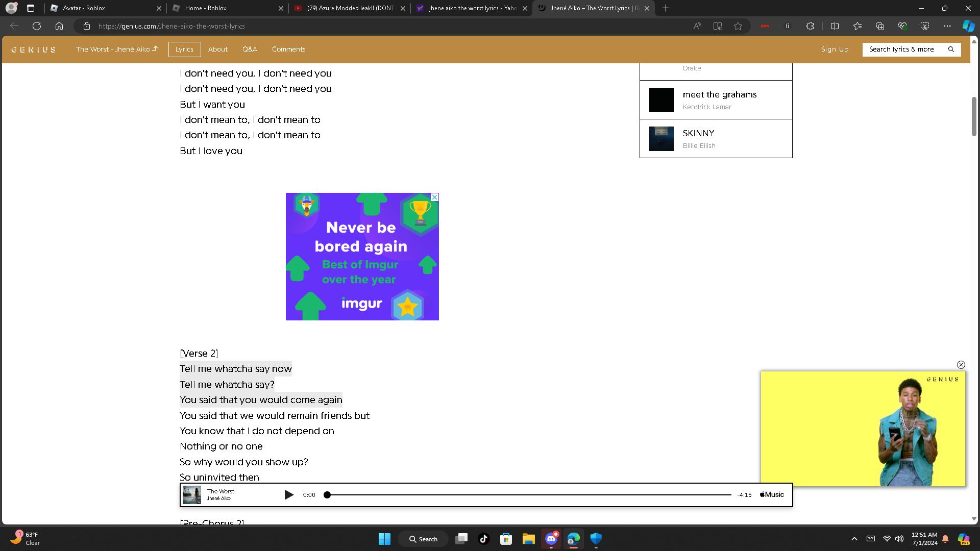Click the red BTR extension icon
This screenshot has width=980, height=551.
point(765,26)
